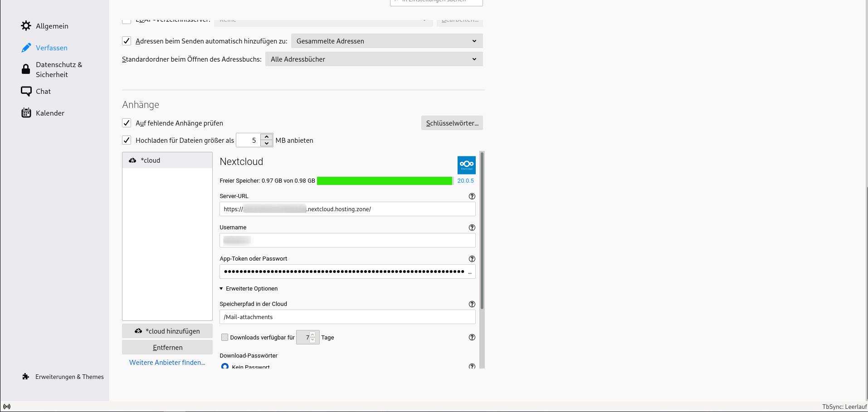This screenshot has width=868, height=412.
Task: Open Datenschutz & Sicherheit lock icon
Action: point(26,69)
